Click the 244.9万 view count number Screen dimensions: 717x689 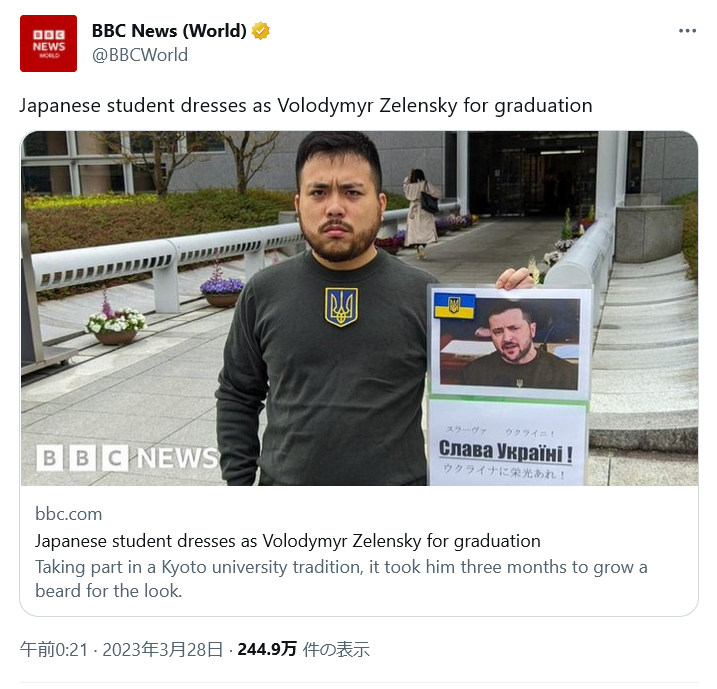point(267,649)
